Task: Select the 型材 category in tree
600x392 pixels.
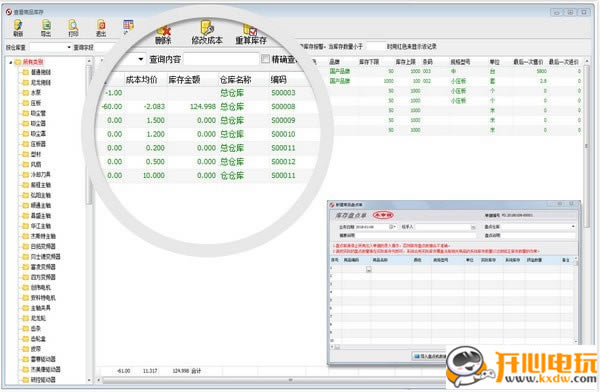Action: pyautogui.click(x=36, y=154)
